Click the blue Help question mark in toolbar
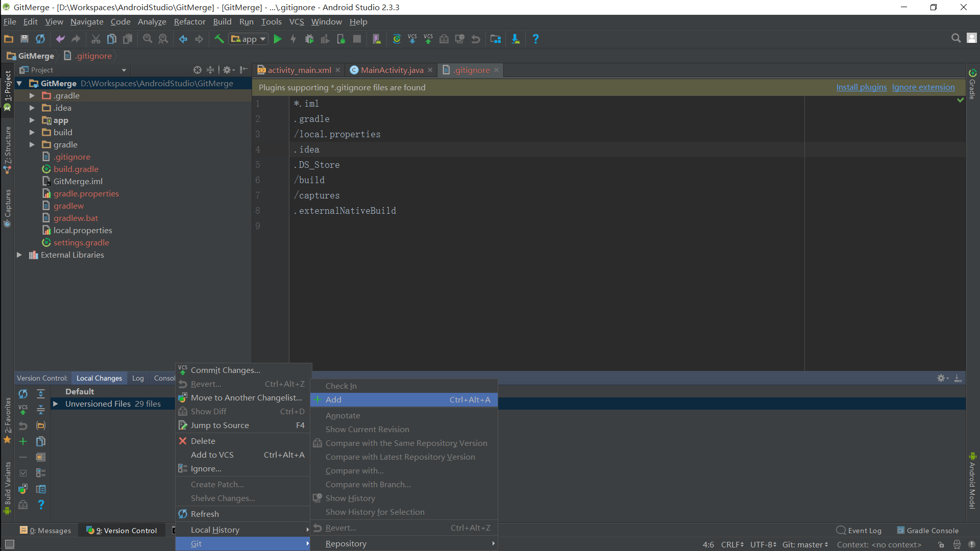 535,39
